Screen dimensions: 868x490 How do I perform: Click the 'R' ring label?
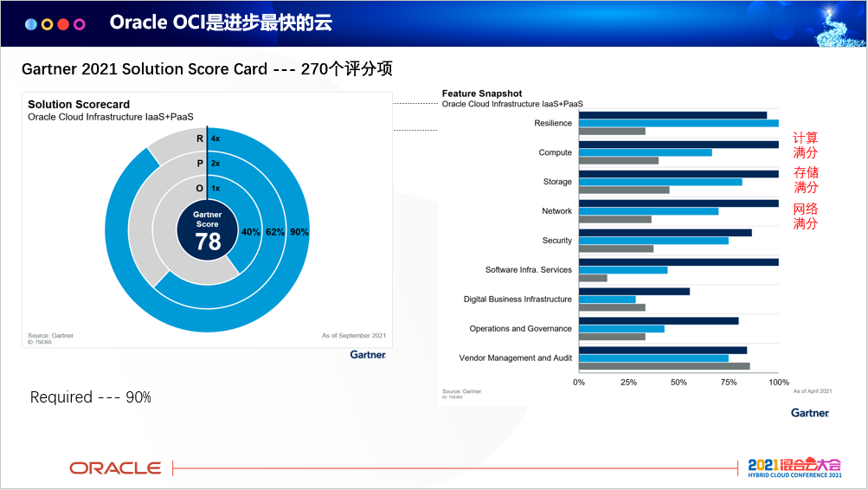pyautogui.click(x=200, y=139)
